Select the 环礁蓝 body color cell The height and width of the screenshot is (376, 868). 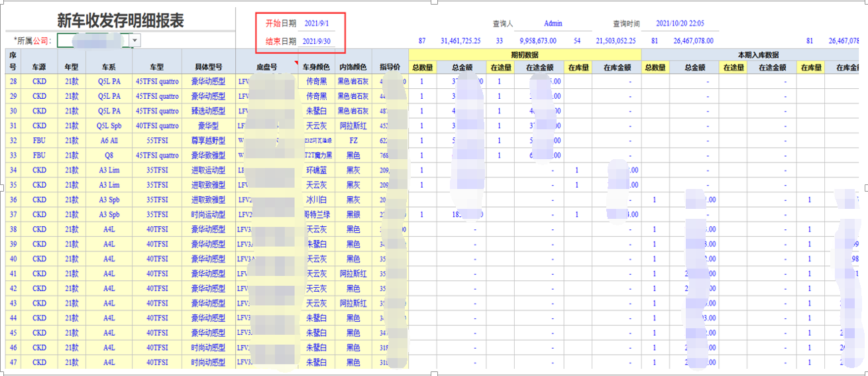pyautogui.click(x=315, y=170)
